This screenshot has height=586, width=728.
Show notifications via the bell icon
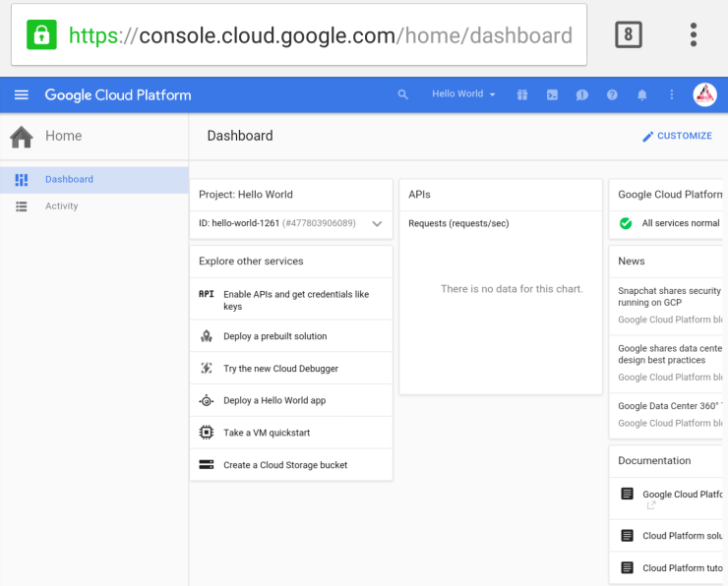pyautogui.click(x=642, y=95)
